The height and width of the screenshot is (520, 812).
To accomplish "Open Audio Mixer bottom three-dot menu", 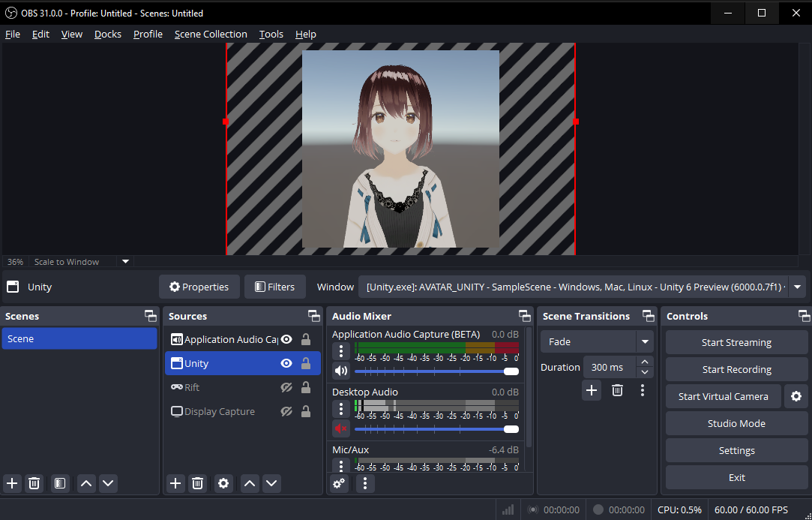I will [x=365, y=484].
